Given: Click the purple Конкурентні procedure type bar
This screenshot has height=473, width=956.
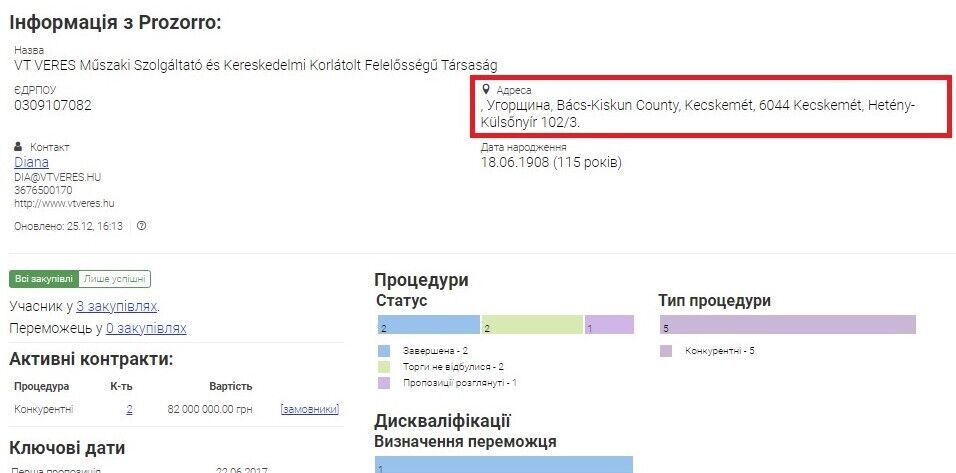Looking at the screenshot, I should point(788,325).
